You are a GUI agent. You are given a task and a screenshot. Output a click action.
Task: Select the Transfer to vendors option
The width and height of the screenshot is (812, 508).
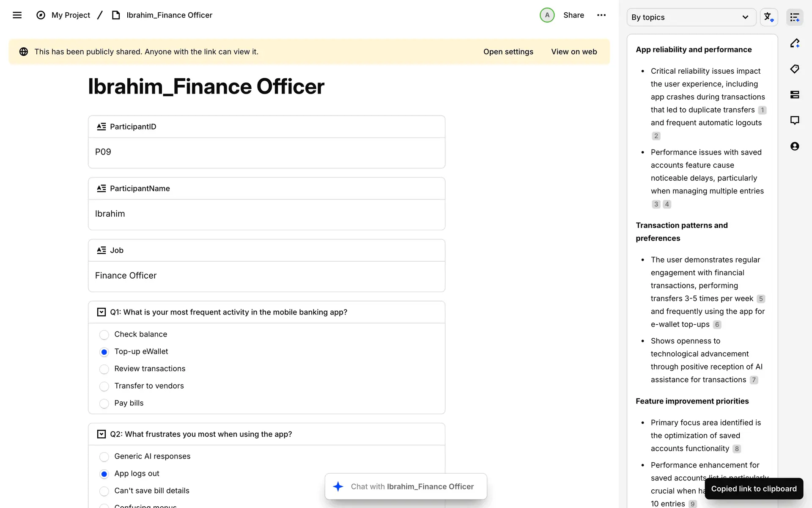[104, 387]
